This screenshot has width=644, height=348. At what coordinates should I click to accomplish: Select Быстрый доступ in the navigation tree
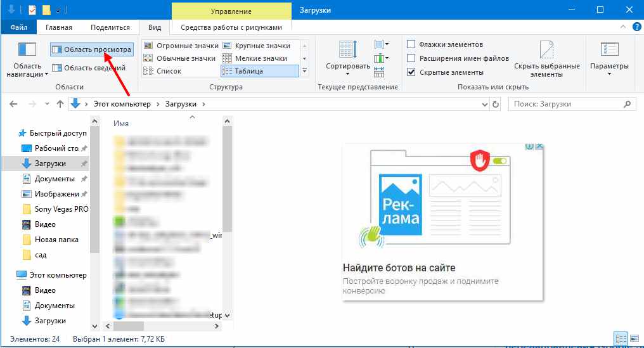point(52,133)
